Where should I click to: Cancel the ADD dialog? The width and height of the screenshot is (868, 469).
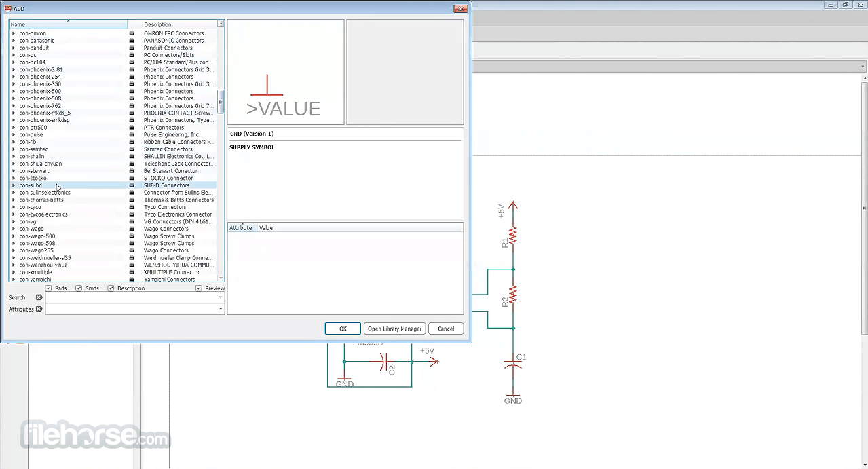[446, 329]
